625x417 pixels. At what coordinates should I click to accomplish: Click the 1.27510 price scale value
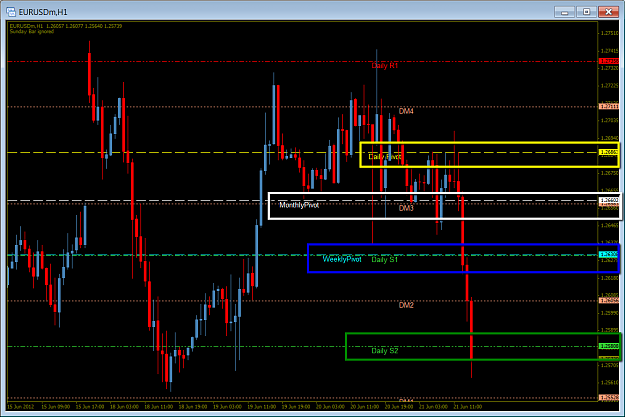pos(609,33)
